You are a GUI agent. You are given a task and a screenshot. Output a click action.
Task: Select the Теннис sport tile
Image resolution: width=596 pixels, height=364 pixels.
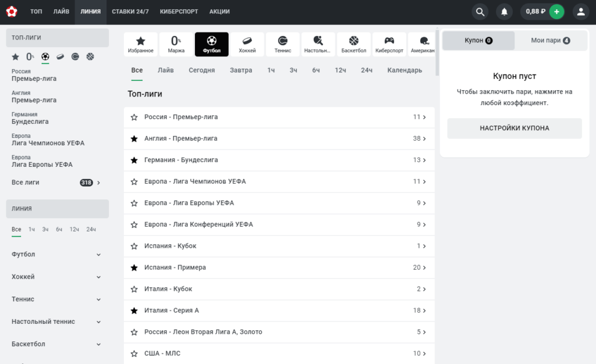[x=283, y=44]
